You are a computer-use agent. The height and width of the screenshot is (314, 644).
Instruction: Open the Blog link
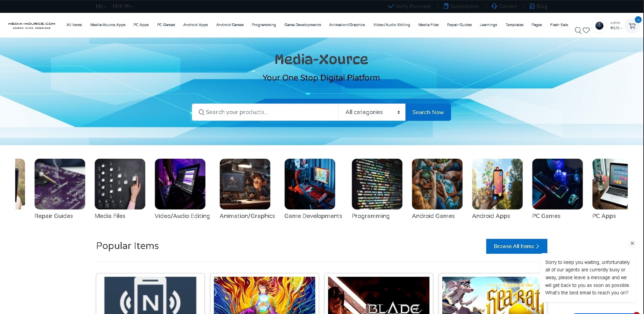(x=538, y=6)
